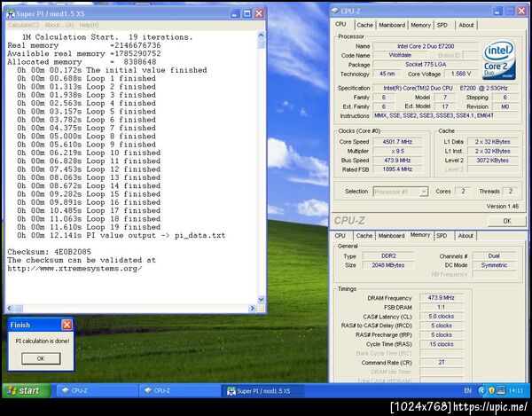Expand hidden tray icons arrow

[481, 391]
